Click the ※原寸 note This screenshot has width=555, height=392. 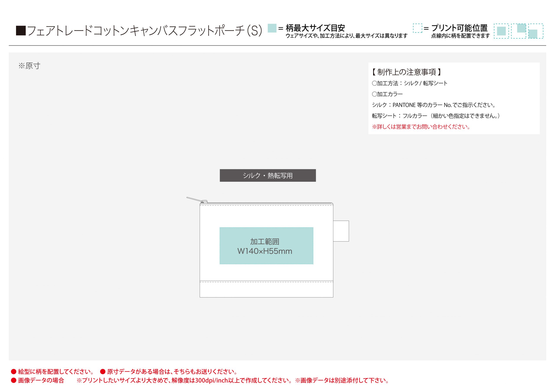tap(29, 66)
